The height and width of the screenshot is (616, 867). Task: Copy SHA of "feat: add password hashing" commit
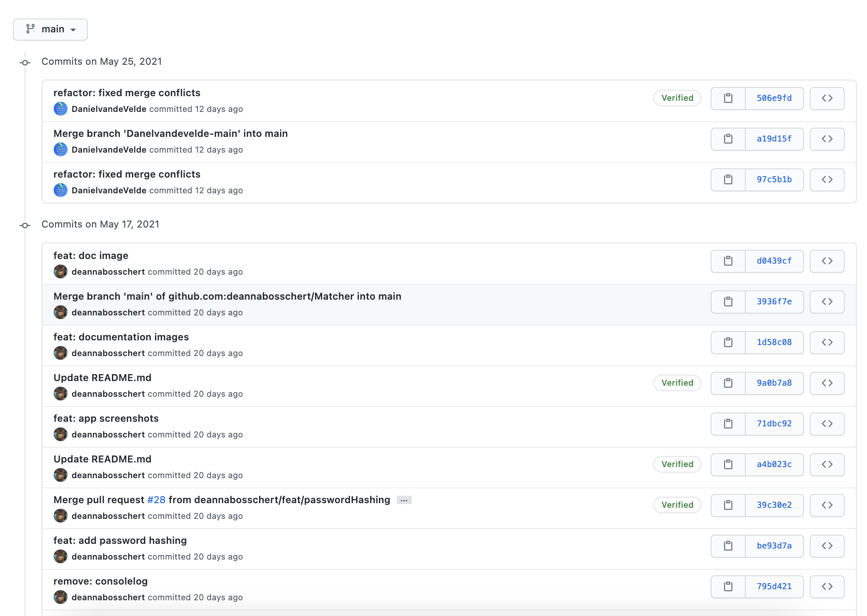click(728, 546)
